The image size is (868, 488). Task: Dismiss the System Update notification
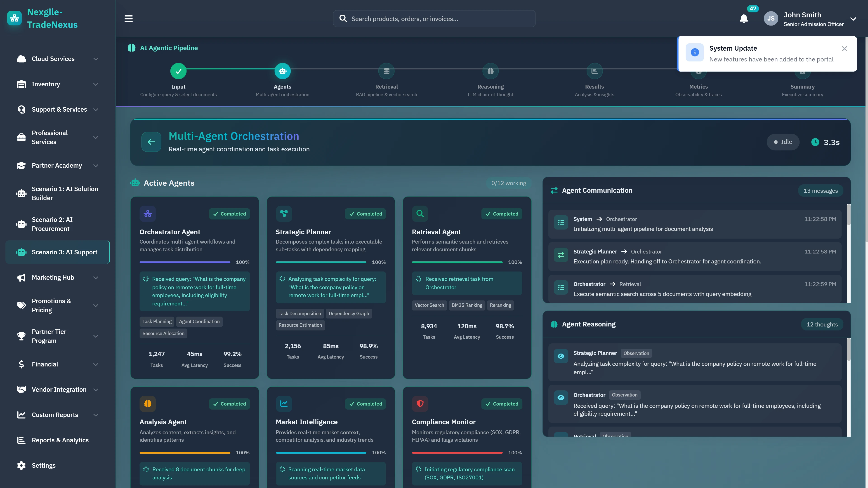[844, 49]
